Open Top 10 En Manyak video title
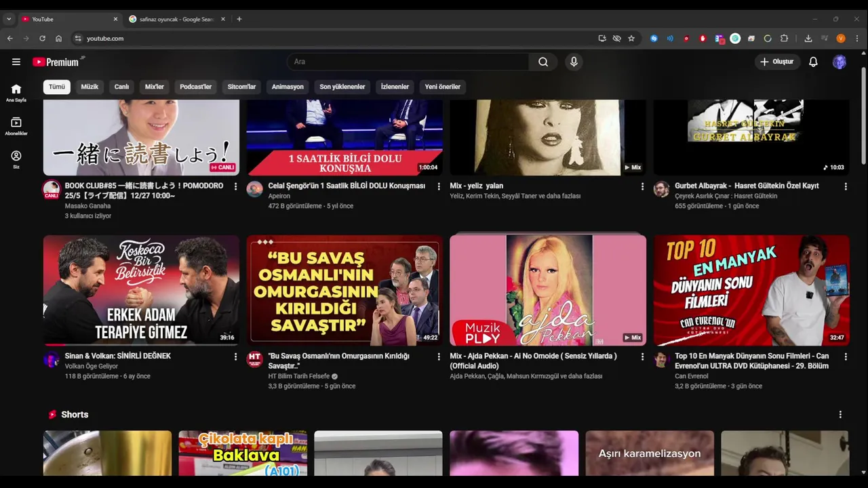Screen dimensions: 868x488 point(752,361)
